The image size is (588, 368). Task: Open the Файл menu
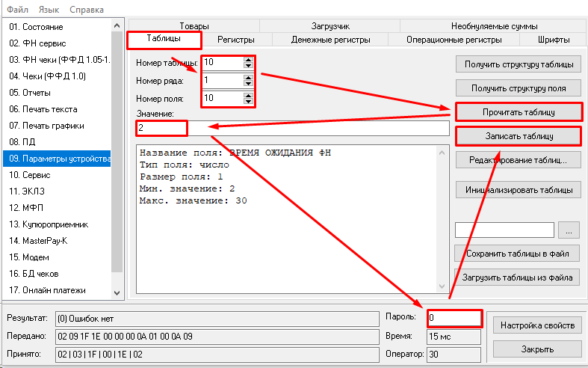(x=19, y=10)
